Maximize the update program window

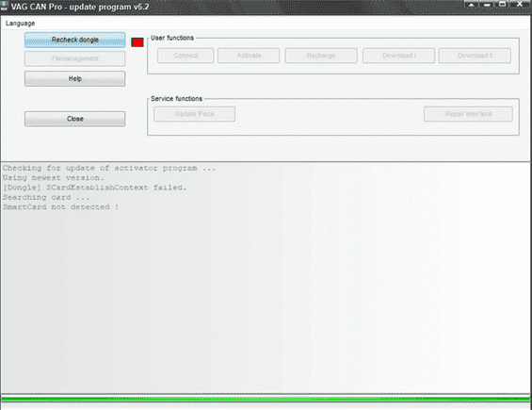502,5
